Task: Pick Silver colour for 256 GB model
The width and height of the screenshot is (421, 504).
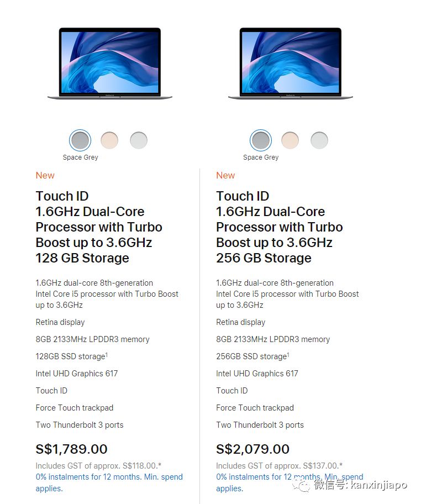Action: [319, 140]
